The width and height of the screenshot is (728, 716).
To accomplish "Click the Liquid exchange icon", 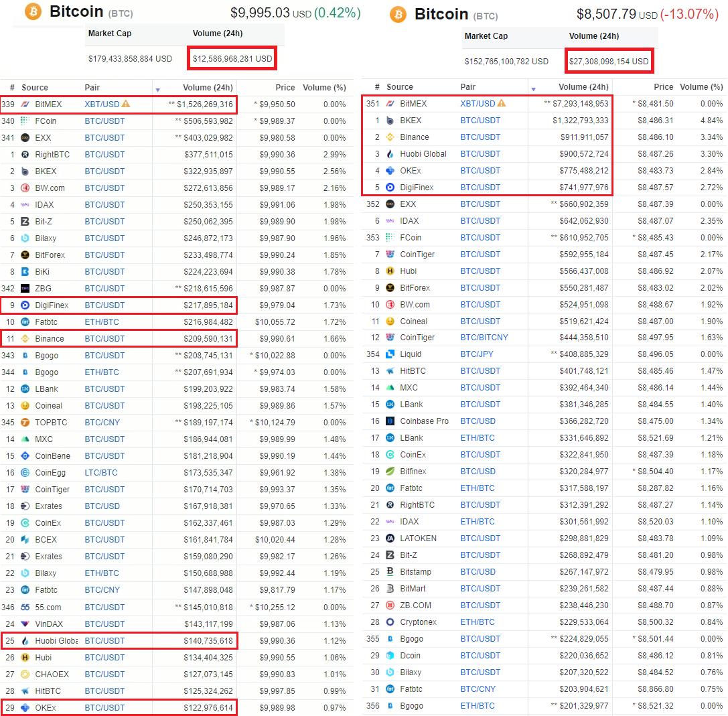I will click(x=390, y=354).
